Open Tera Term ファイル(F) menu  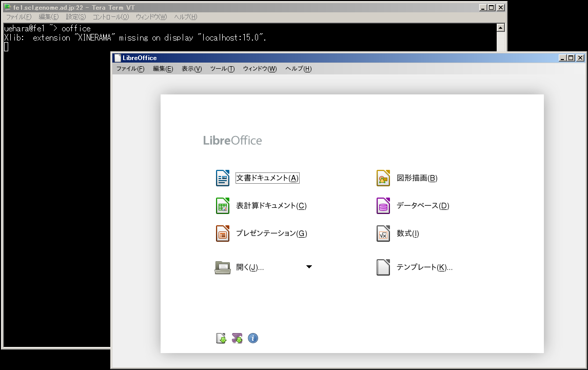click(x=19, y=17)
